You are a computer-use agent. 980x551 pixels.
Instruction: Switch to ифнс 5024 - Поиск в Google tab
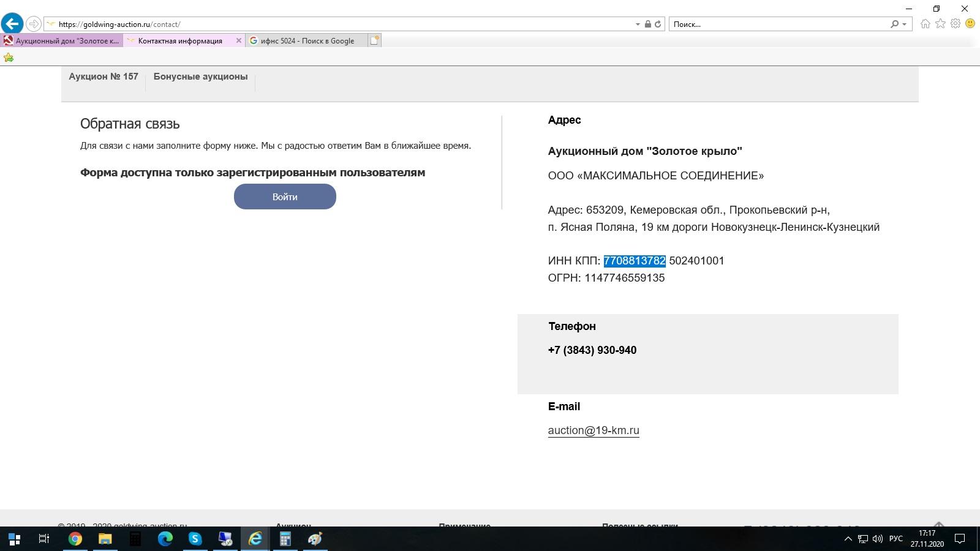(x=307, y=41)
